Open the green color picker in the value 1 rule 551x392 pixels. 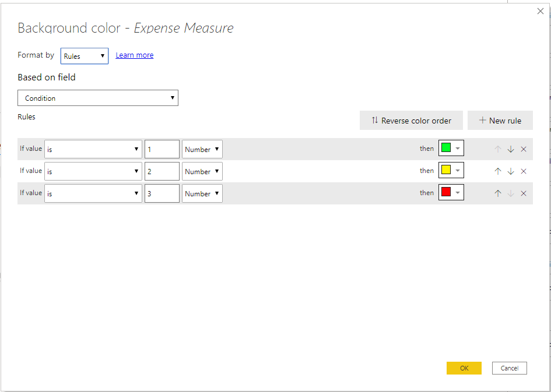pos(451,148)
